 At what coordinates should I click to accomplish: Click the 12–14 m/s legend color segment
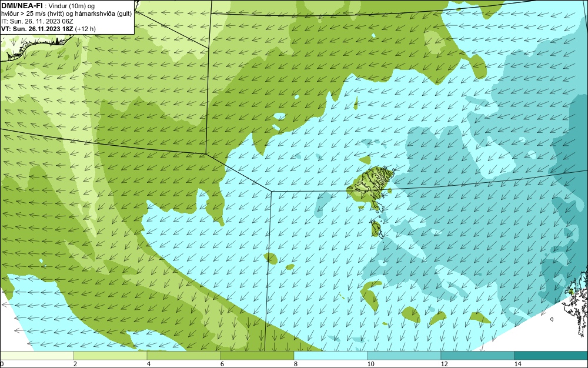pos(477,356)
